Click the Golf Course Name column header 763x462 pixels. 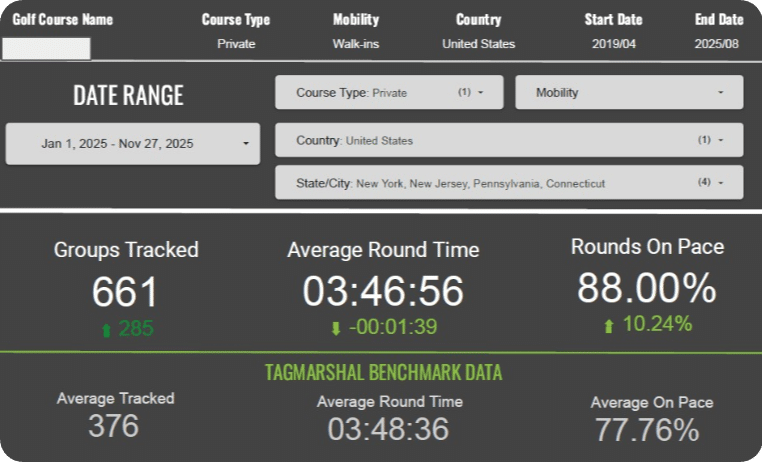click(x=63, y=19)
